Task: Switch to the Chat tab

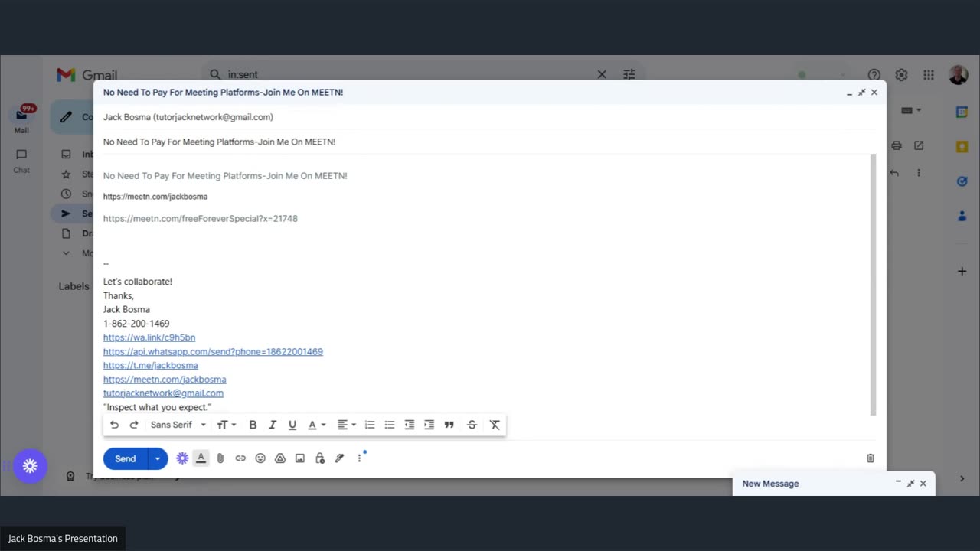Action: [x=21, y=161]
